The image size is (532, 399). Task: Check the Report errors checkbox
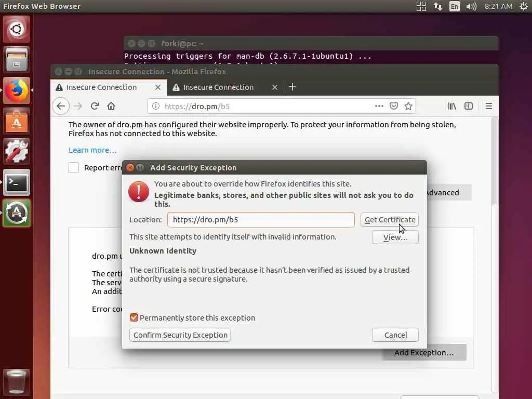(74, 168)
